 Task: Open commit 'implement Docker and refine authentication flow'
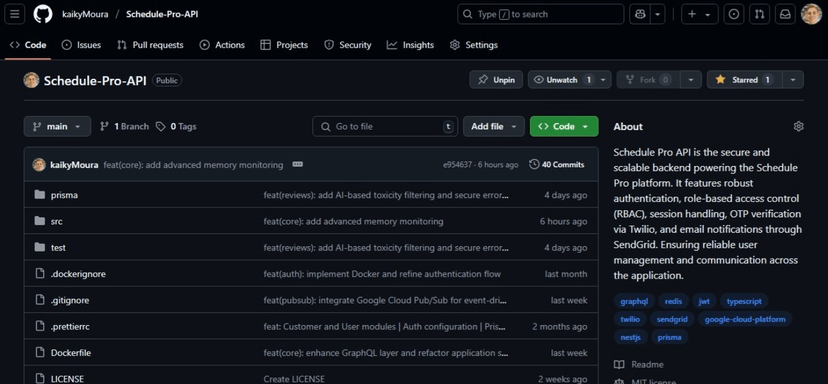(x=382, y=274)
